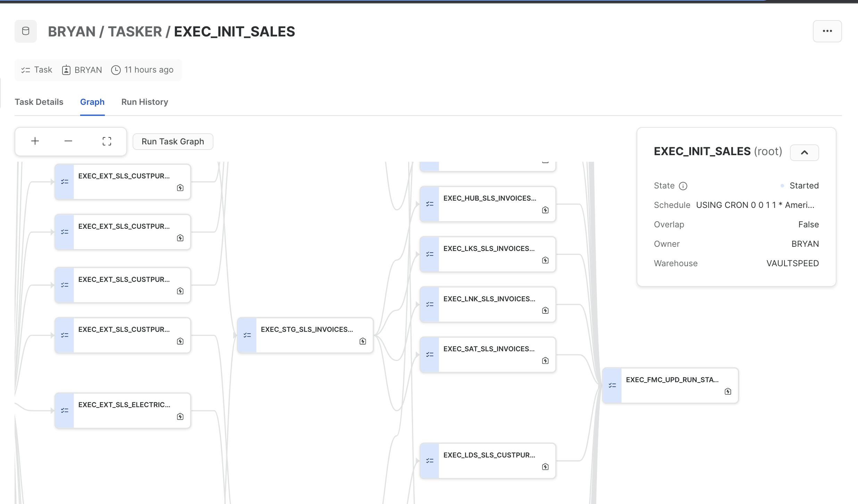Viewport: 858px width, 504px height.
Task: Click the owner badge icon next to BRYAN
Action: 66,70
